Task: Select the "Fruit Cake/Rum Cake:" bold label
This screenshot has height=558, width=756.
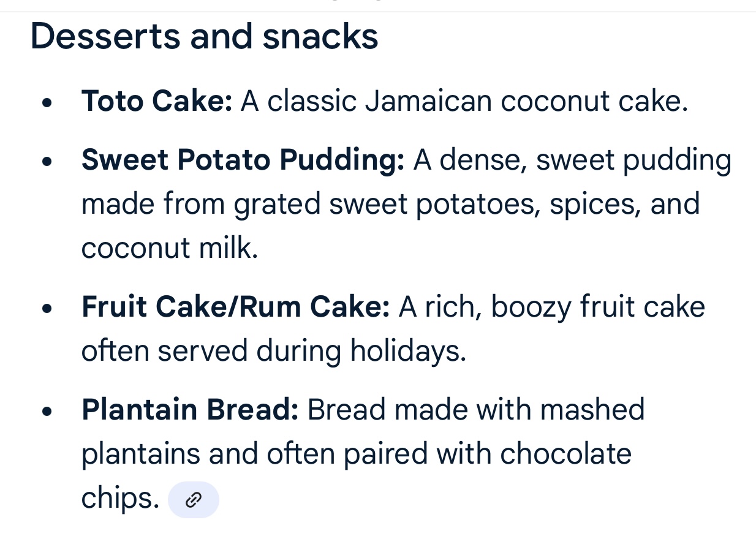Action: tap(235, 307)
